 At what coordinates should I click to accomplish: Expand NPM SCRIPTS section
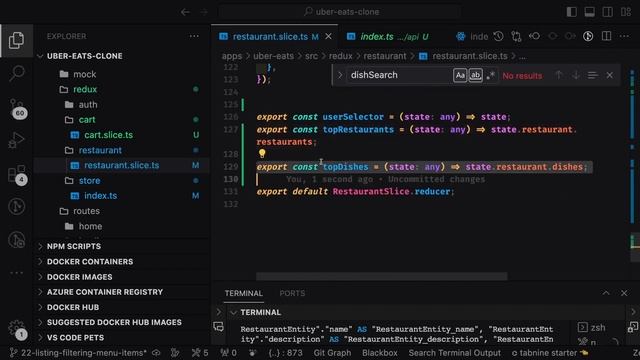(x=73, y=247)
